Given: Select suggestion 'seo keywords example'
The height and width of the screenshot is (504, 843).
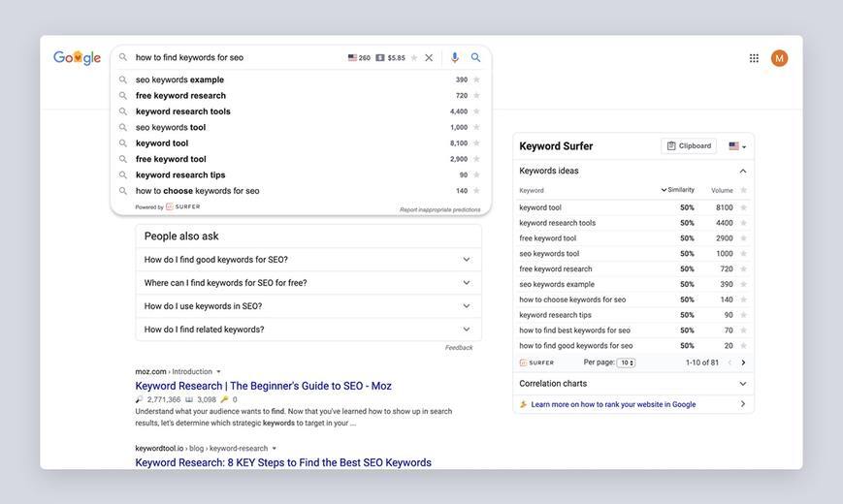Looking at the screenshot, I should (x=179, y=79).
